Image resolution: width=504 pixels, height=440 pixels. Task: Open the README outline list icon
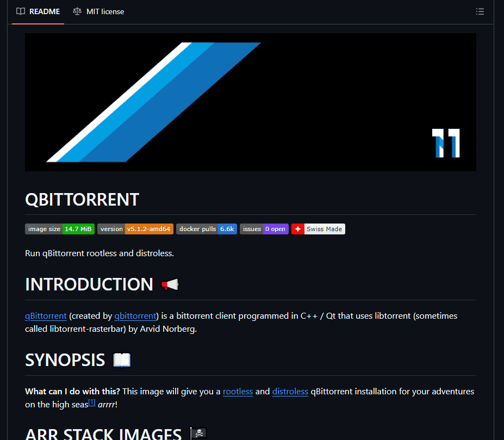[480, 11]
